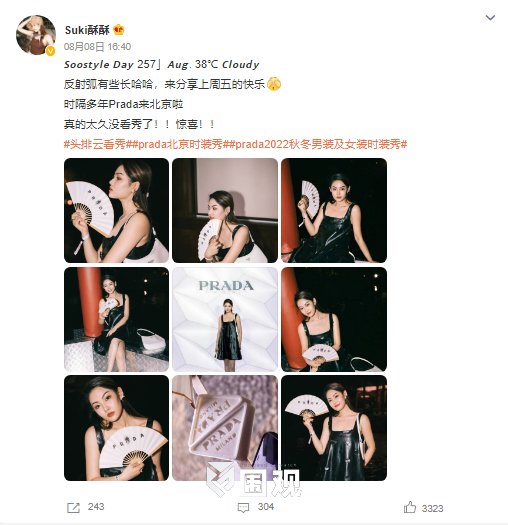
Task: Open the top-right photo beside red pillar
Action: point(334,210)
